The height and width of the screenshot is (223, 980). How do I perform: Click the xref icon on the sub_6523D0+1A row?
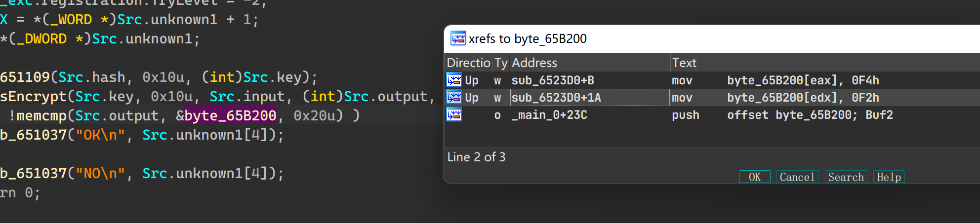[x=454, y=97]
